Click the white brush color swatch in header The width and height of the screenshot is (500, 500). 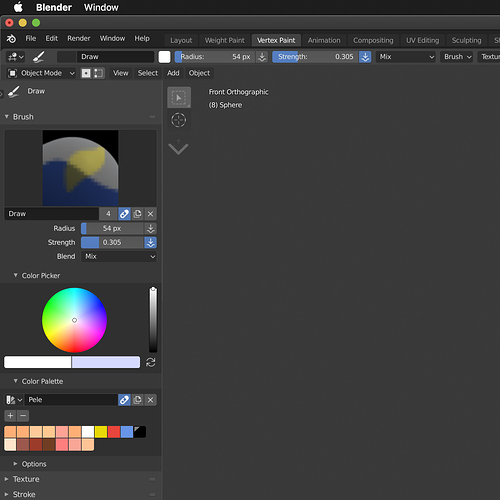click(164, 57)
